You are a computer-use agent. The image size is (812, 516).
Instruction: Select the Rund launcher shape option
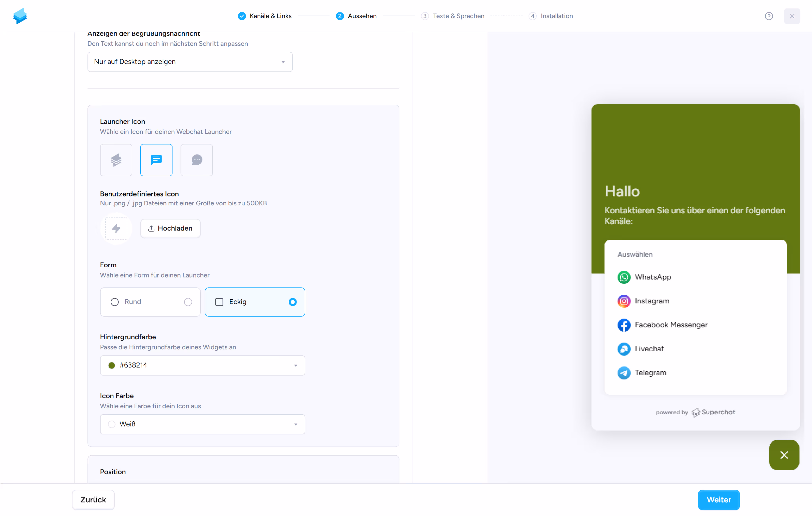pos(150,302)
